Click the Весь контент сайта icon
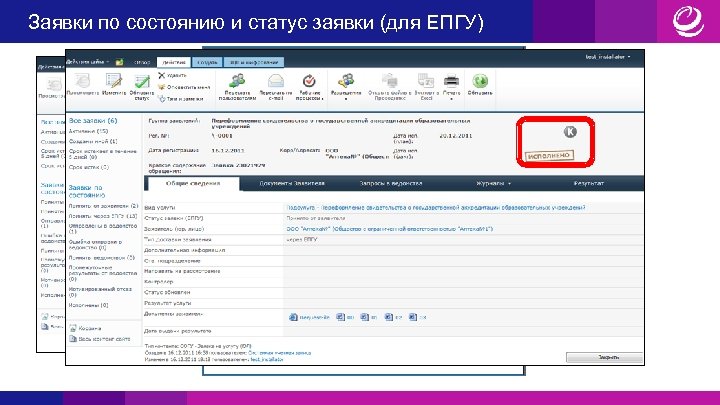This screenshot has width=720, height=405. click(x=73, y=339)
